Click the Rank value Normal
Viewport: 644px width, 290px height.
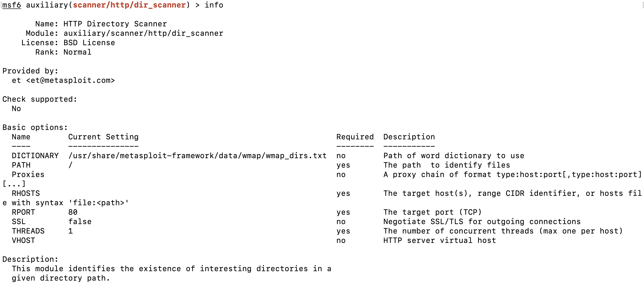click(x=77, y=52)
